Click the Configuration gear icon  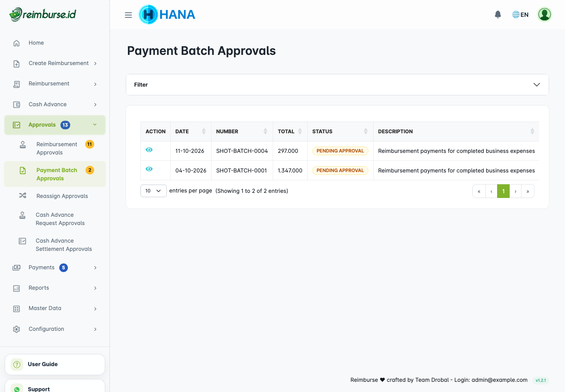(16, 329)
